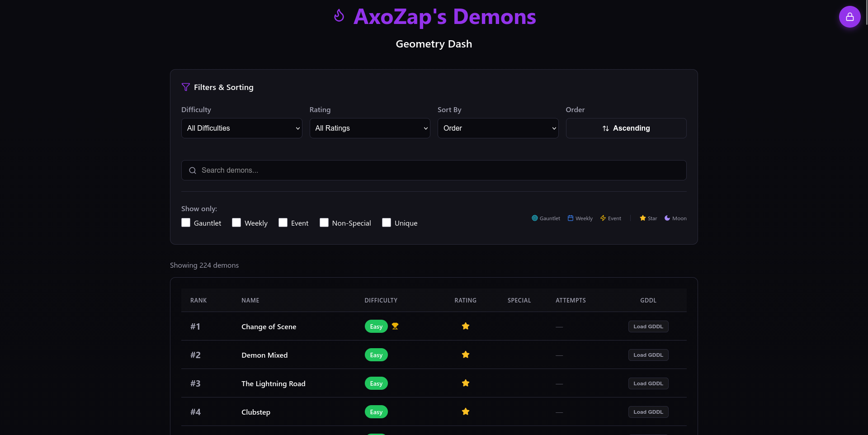Image resolution: width=868 pixels, height=435 pixels.
Task: Open the All Difficulties dropdown
Action: point(242,128)
